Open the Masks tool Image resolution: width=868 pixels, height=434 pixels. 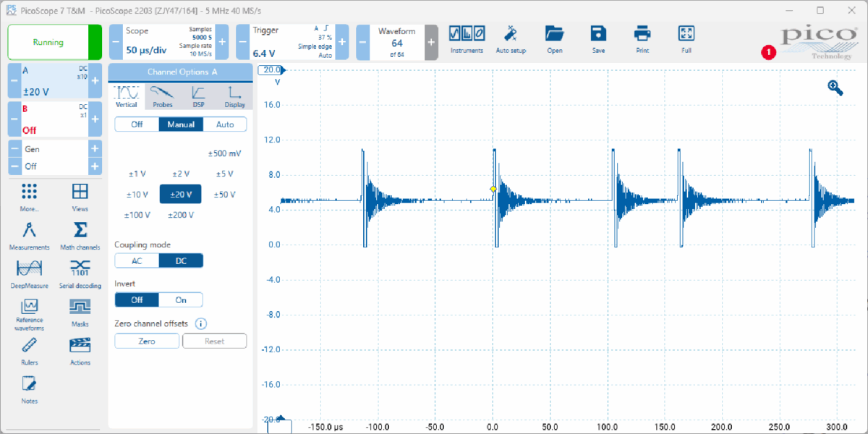tap(80, 311)
